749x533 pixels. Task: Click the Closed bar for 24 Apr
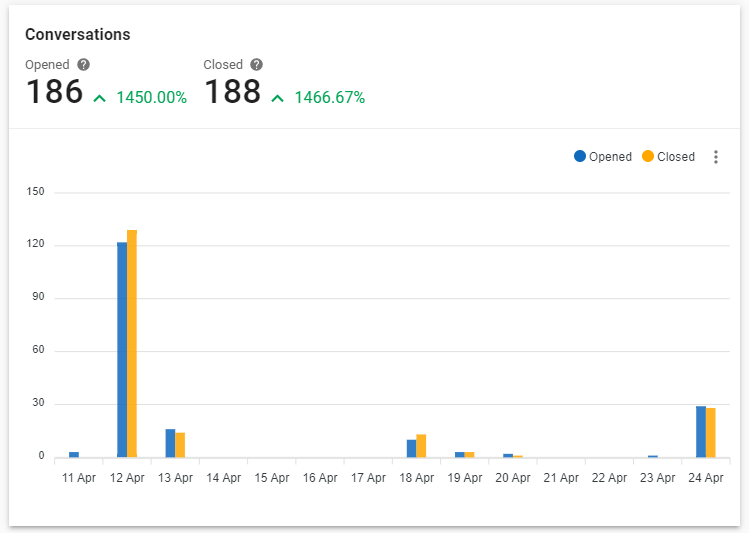point(711,433)
